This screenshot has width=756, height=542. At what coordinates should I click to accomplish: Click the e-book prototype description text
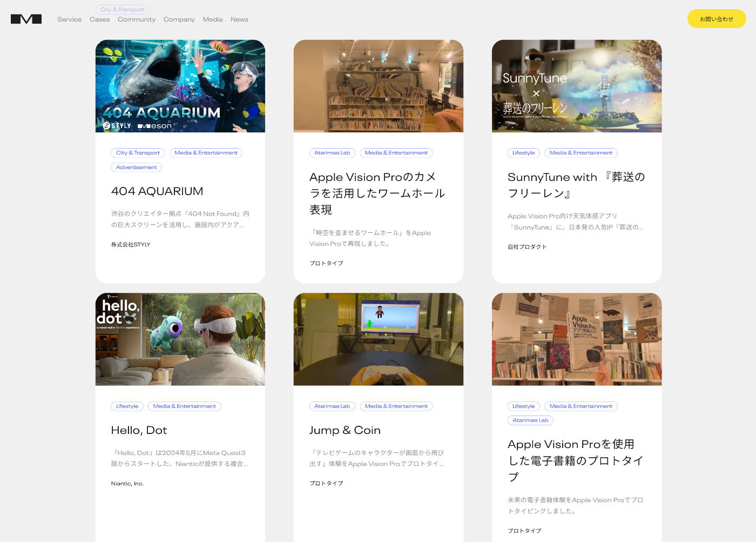576,506
